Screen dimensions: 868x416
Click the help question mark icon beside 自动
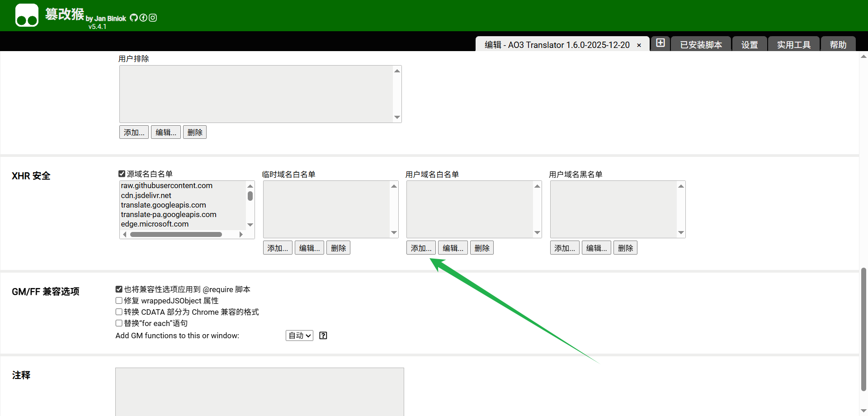coord(323,336)
